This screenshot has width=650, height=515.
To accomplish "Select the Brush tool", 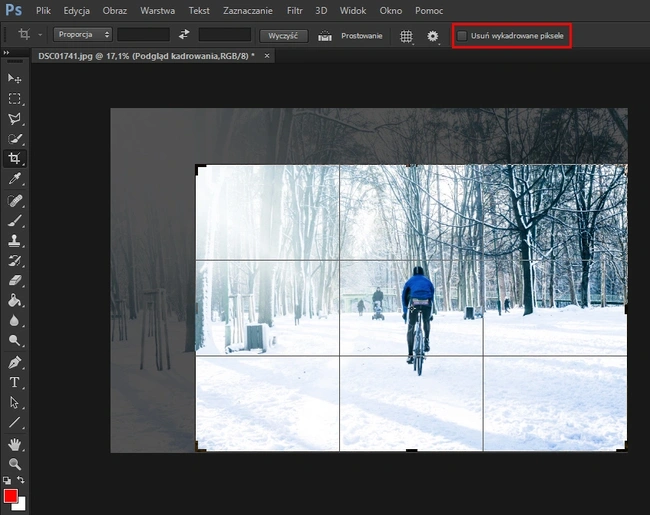I will (14, 221).
